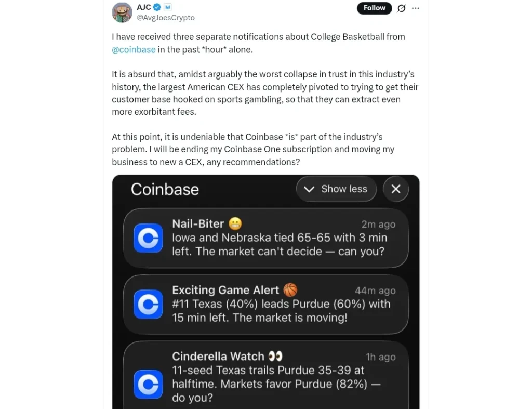The width and height of the screenshot is (532, 409).
Task: Open the @coinbase profile link
Action: (x=134, y=49)
